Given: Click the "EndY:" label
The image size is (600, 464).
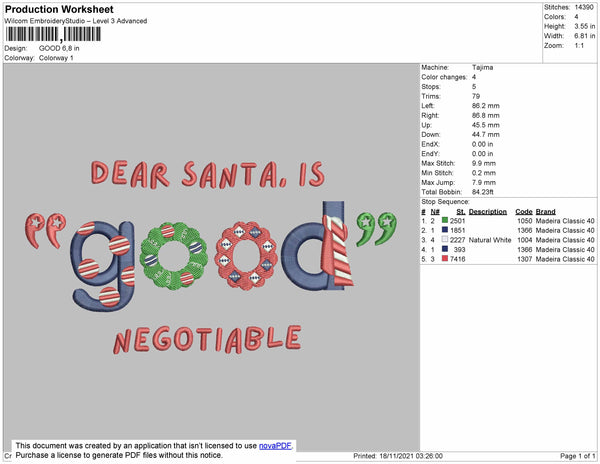Looking at the screenshot, I should pyautogui.click(x=430, y=154).
